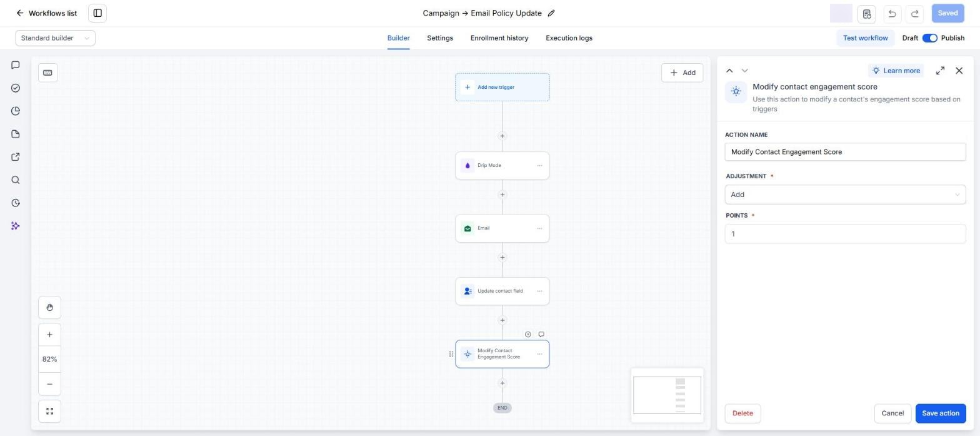The image size is (980, 436).
Task: Expand the action panel to full size
Action: tap(940, 71)
